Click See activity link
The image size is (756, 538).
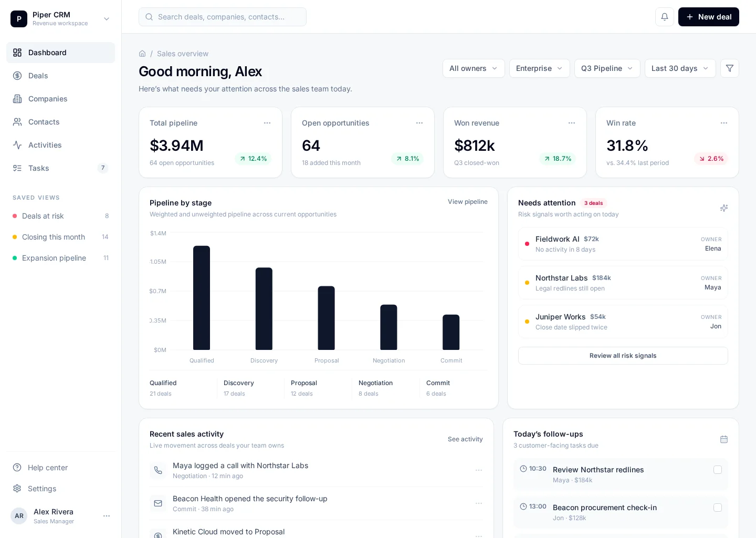465,439
